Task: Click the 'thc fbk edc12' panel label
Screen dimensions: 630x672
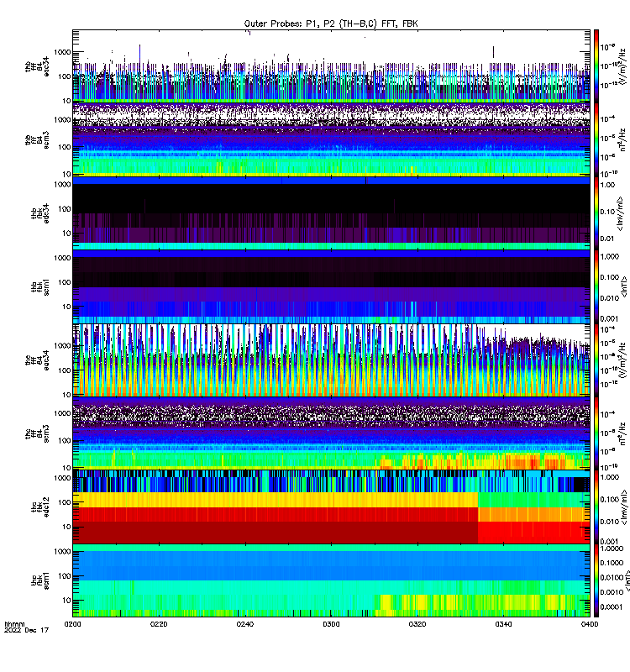Action: coord(39,507)
